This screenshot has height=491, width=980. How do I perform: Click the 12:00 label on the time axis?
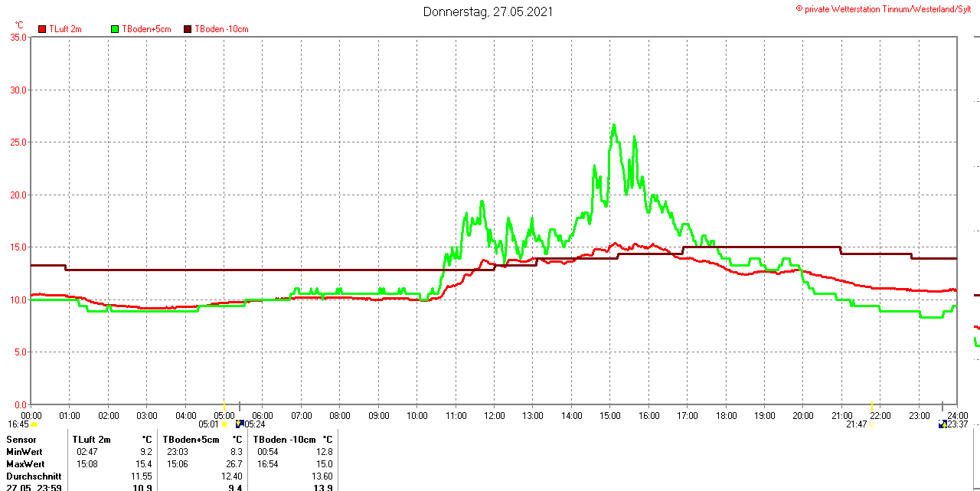point(495,416)
